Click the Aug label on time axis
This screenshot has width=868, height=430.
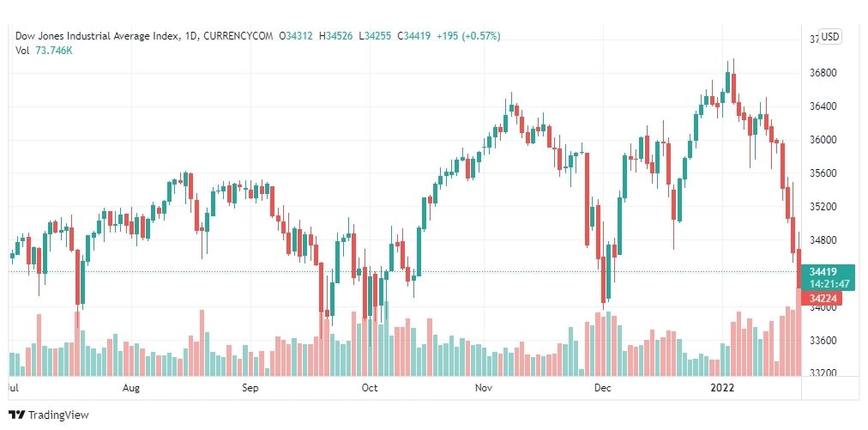coord(130,388)
